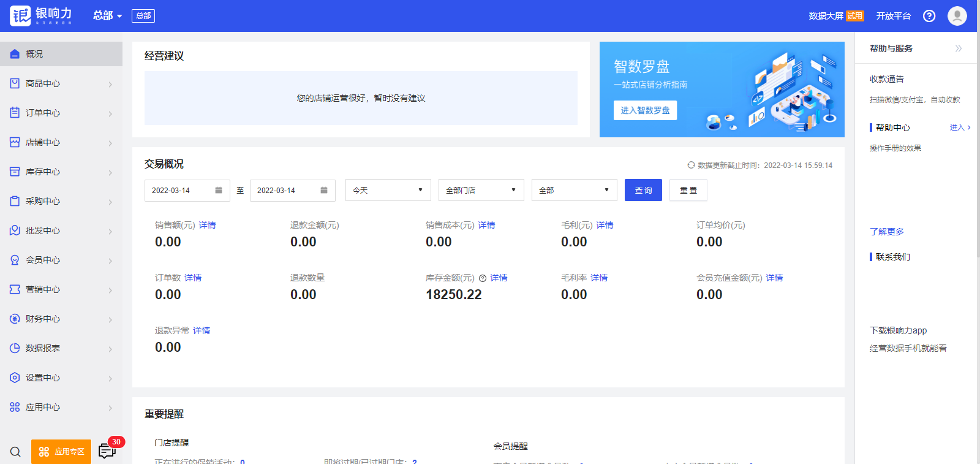Click the 进入智数罗盘 button
This screenshot has height=464, width=980.
click(645, 110)
